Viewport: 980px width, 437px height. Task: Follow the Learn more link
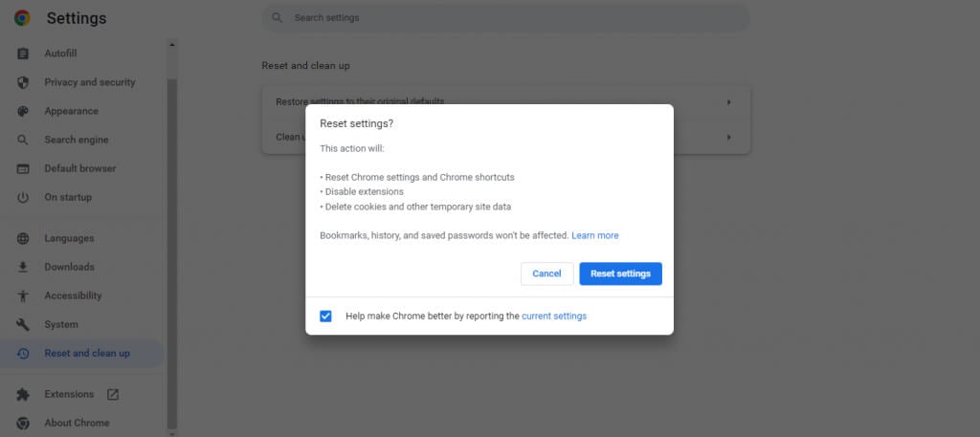(x=595, y=235)
